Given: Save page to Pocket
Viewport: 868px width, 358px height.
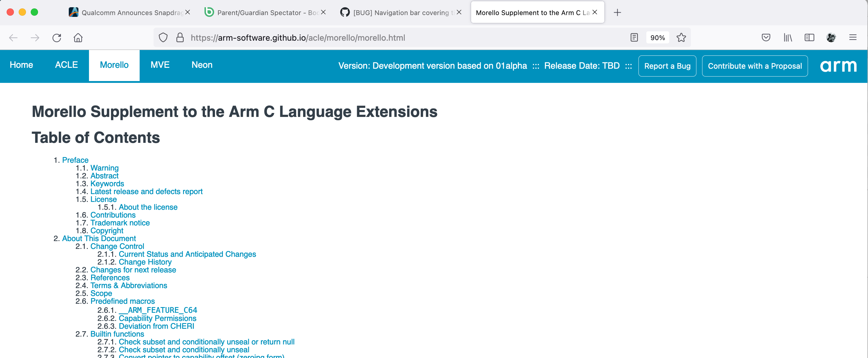Looking at the screenshot, I should point(766,37).
